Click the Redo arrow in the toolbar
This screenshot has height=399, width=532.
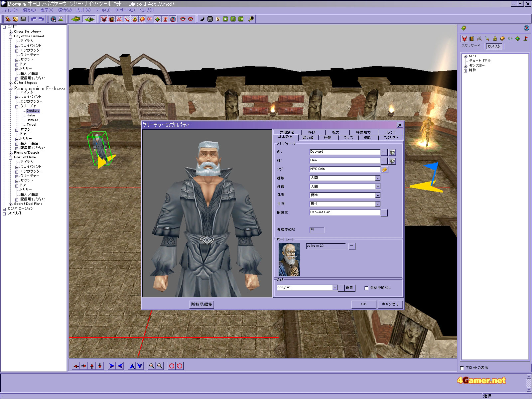point(41,19)
